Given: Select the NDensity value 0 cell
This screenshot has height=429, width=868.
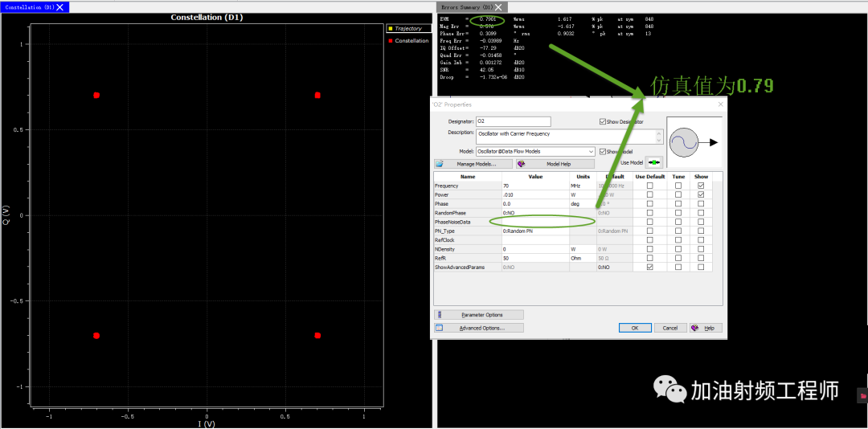Looking at the screenshot, I should (535, 249).
